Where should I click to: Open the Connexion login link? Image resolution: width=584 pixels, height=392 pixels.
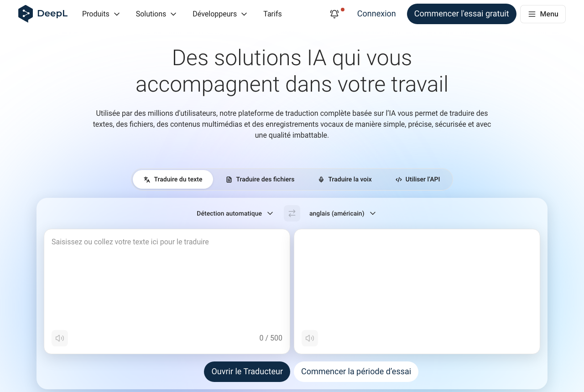click(376, 14)
